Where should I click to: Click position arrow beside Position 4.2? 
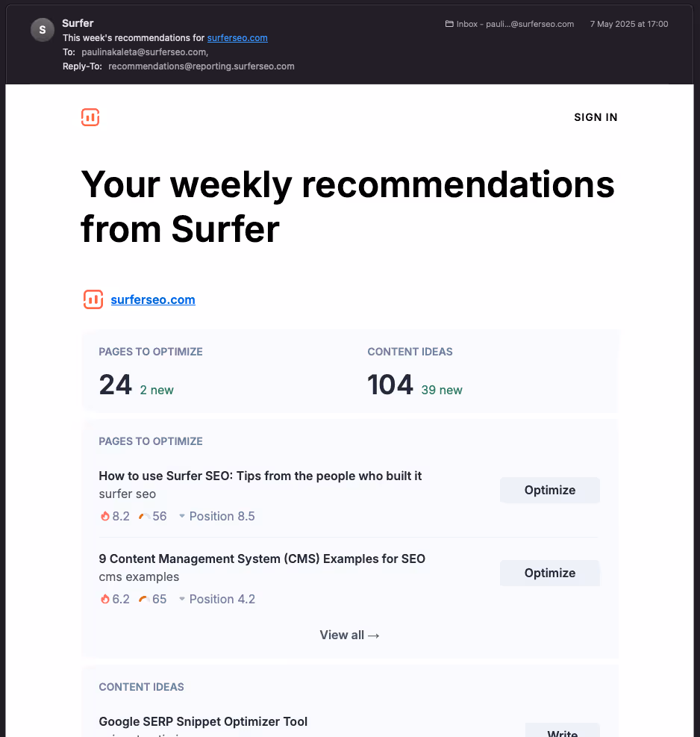181,600
